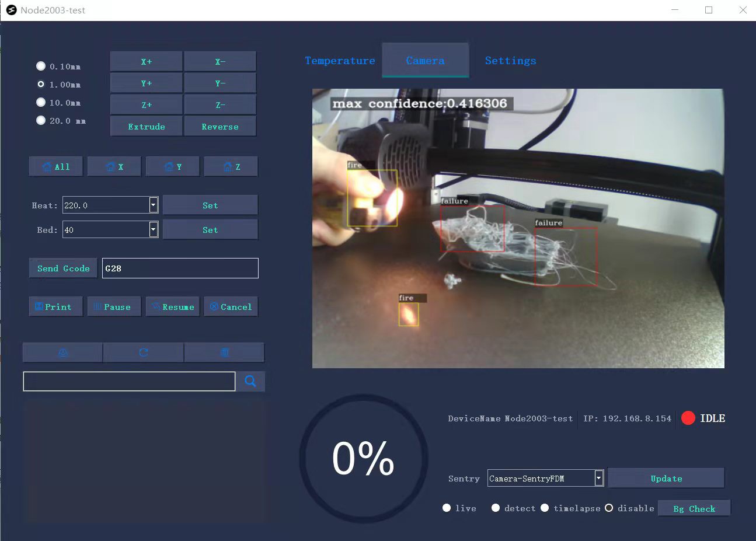756x541 pixels.
Task: Click the upload file icon button
Action: pyautogui.click(x=63, y=352)
